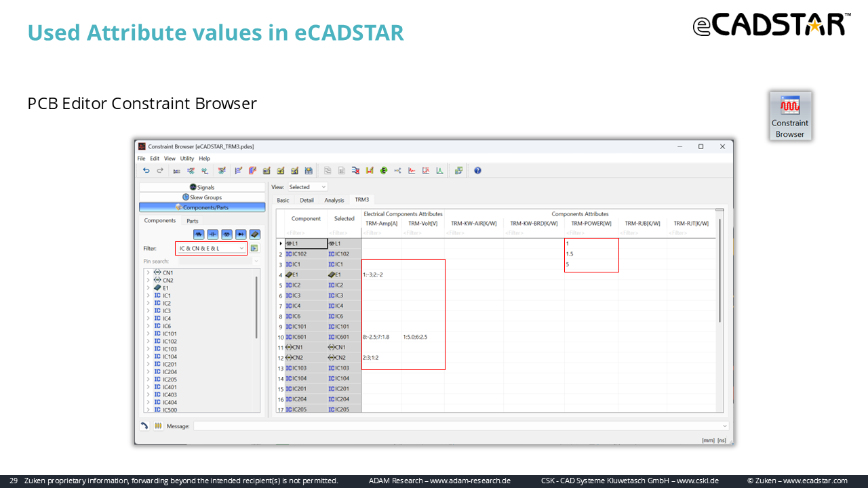Click the [mm] unit in status bar
The image size is (868, 488).
pos(708,441)
